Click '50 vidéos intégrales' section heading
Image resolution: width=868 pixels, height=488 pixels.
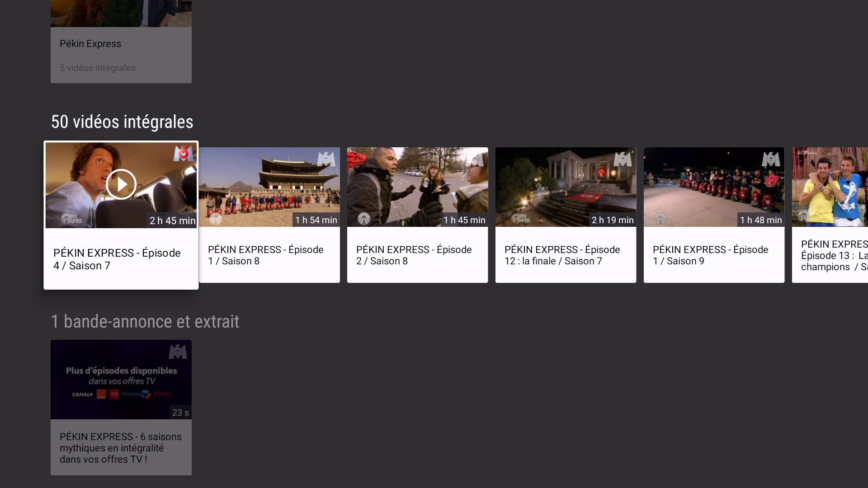pos(122,122)
